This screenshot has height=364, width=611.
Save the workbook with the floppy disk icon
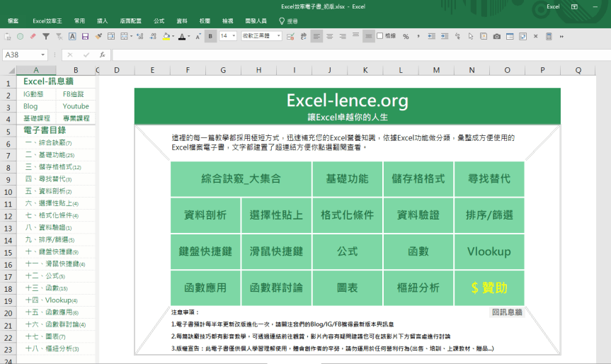click(x=85, y=36)
